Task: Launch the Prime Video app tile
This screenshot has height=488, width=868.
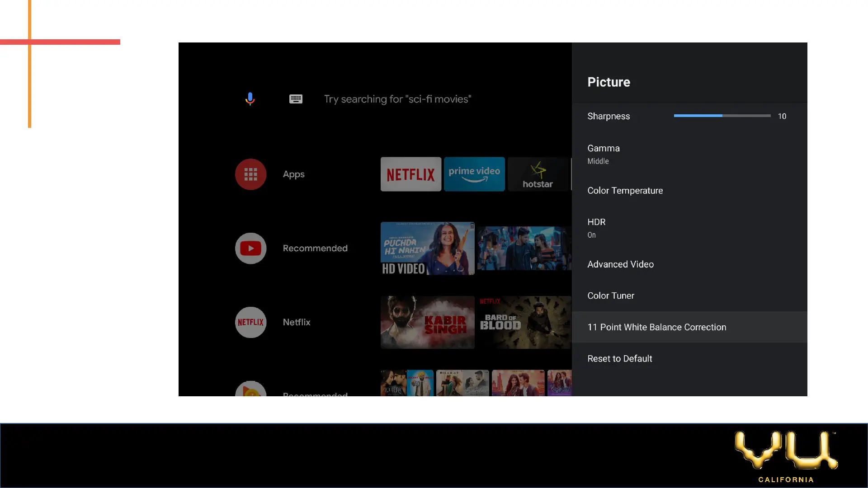Action: click(474, 174)
